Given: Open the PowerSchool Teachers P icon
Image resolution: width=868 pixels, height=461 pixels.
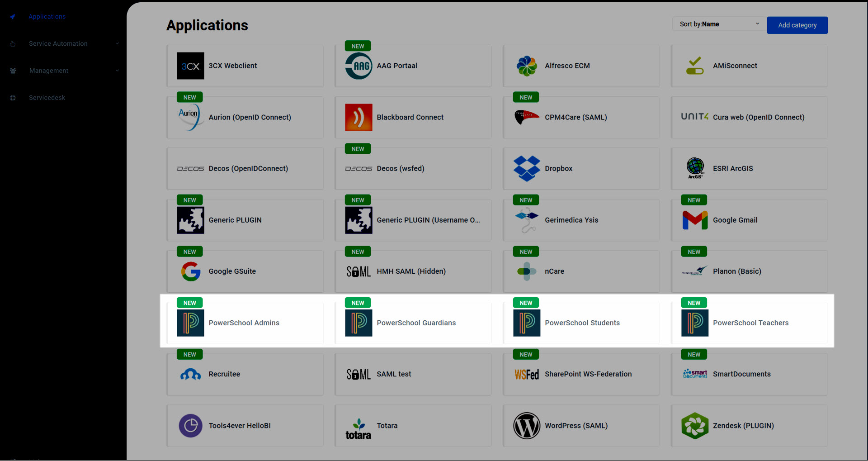Looking at the screenshot, I should tap(695, 323).
